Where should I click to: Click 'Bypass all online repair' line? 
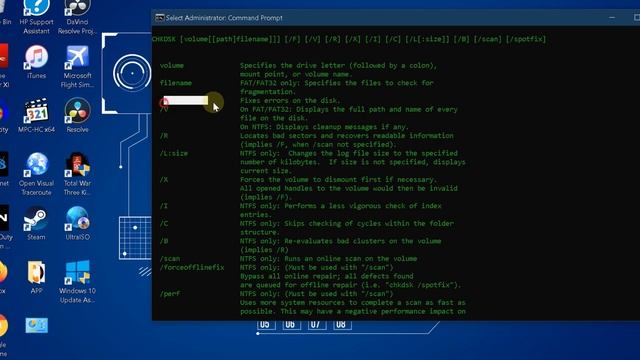(327, 276)
